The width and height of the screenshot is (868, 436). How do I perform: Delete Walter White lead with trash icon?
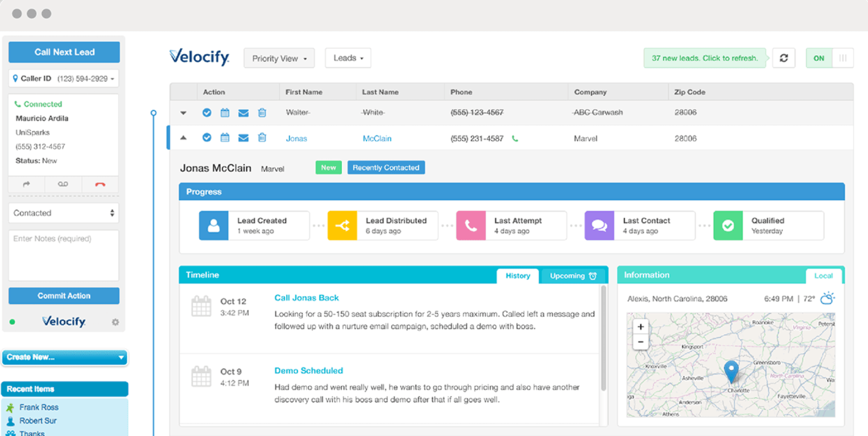pyautogui.click(x=262, y=112)
